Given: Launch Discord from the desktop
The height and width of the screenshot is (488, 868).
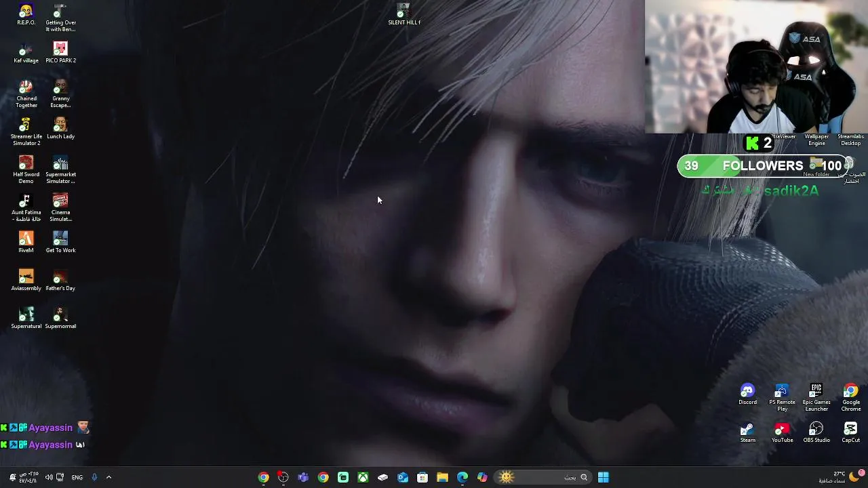Looking at the screenshot, I should pos(747,394).
